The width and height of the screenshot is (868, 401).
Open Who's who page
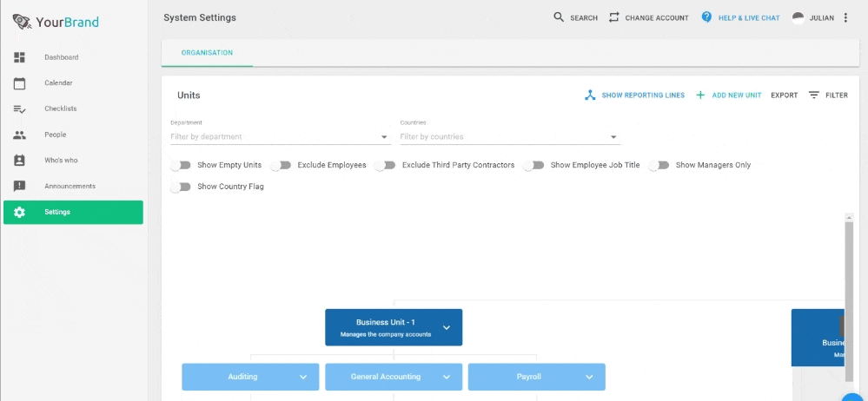[x=73, y=161]
